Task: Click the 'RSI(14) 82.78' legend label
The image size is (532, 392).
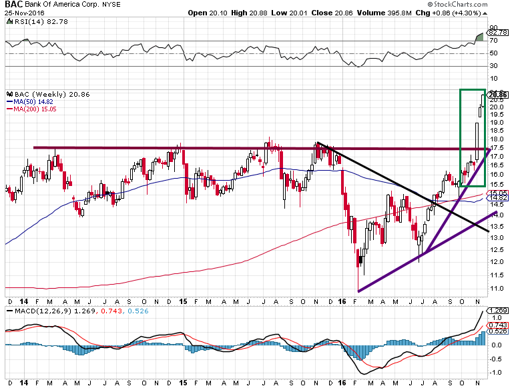Action: [x=41, y=22]
